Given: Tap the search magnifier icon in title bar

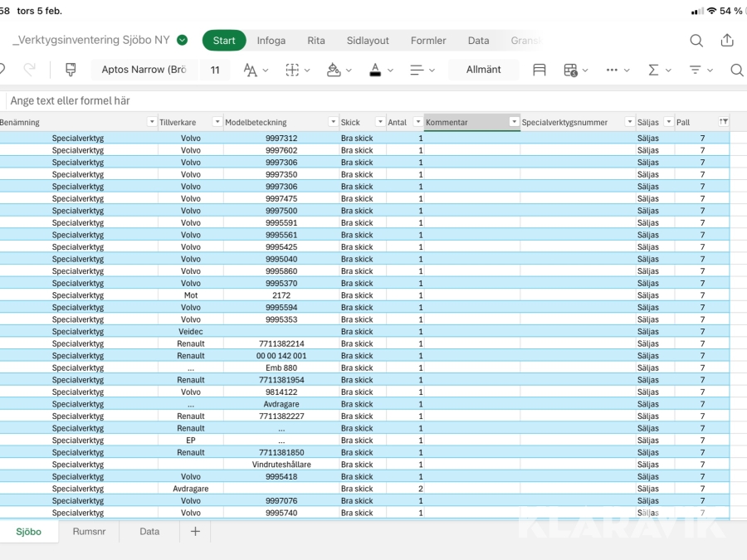Looking at the screenshot, I should tap(696, 41).
